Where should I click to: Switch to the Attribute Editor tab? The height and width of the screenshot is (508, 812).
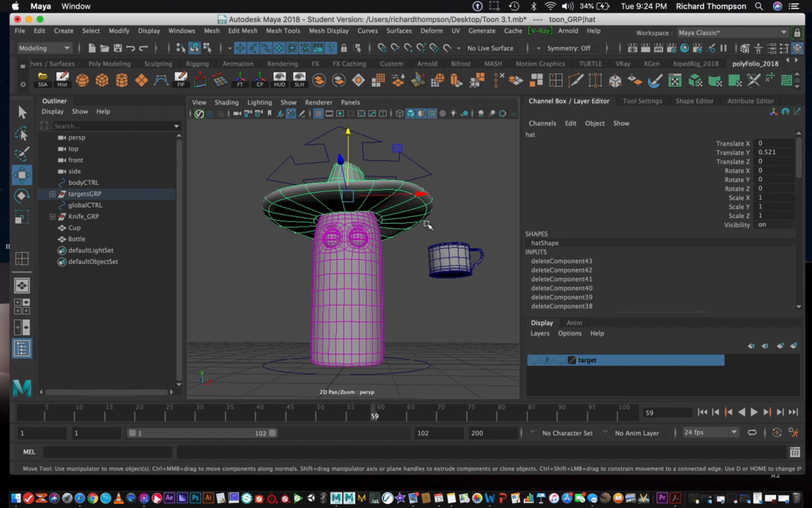750,101
